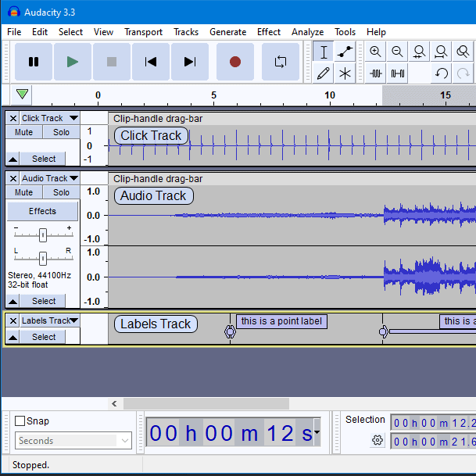Open the time display format dropdown arrow
The width and height of the screenshot is (476, 476).
click(x=317, y=432)
